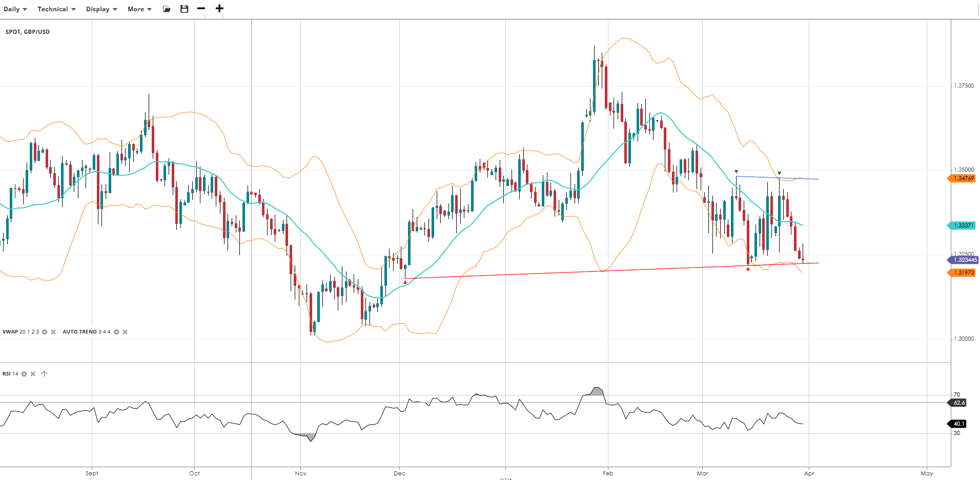The image size is (980, 480).
Task: Remove the RSI 14 indicator
Action: coord(33,374)
